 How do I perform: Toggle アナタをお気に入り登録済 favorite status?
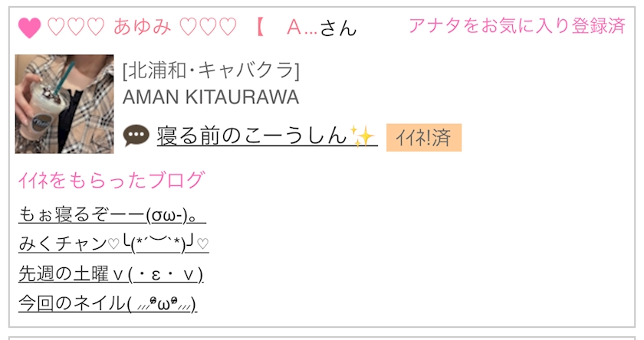(517, 26)
